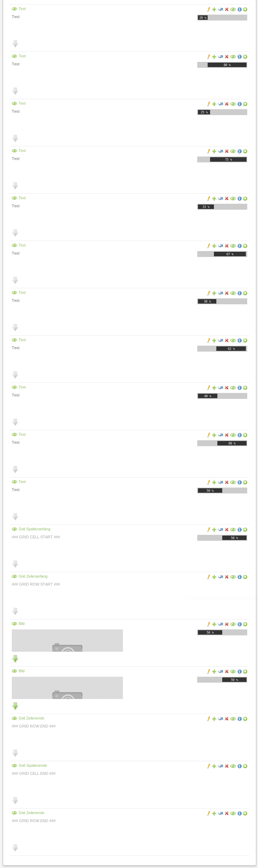Click the 60 % width indicator bar
The width and height of the screenshot is (258, 868).
[222, 443]
